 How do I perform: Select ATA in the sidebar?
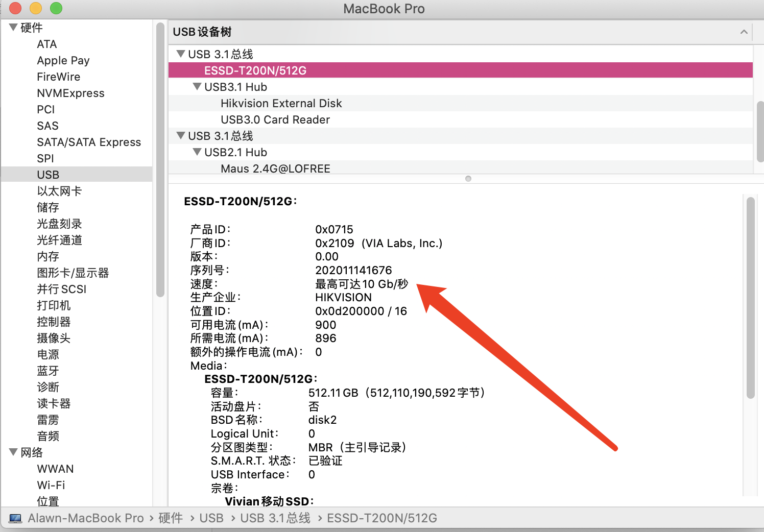coord(47,44)
